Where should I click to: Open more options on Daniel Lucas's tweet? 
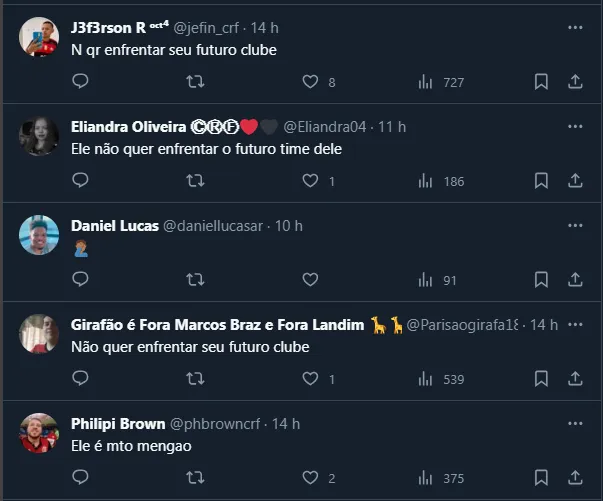pos(575,226)
